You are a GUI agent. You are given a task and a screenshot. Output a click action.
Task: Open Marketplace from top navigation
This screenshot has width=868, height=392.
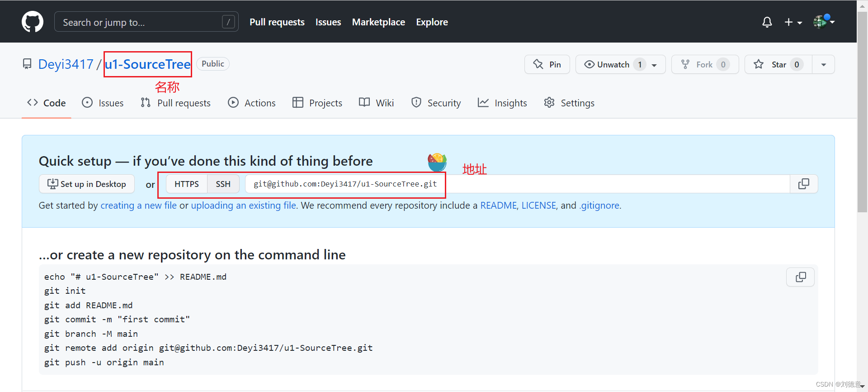(x=378, y=22)
